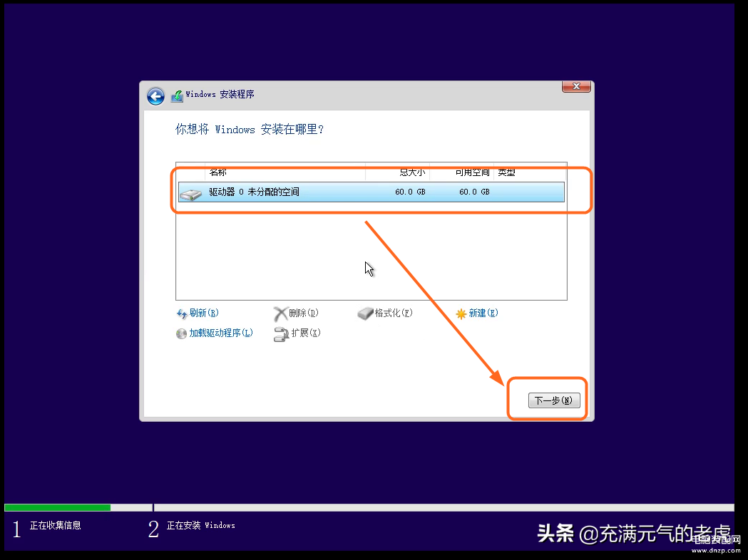Click the drive icon for Drive 0

tap(191, 193)
